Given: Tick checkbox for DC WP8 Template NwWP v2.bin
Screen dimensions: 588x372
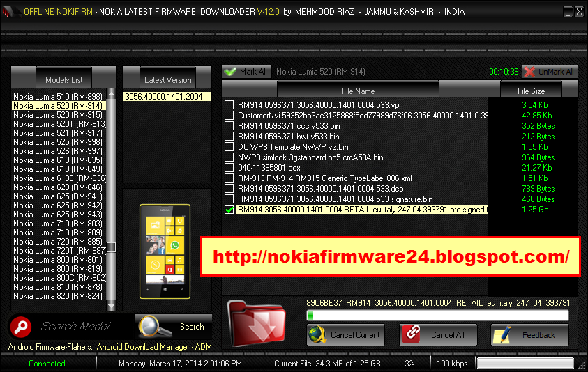Looking at the screenshot, I should pos(229,147).
